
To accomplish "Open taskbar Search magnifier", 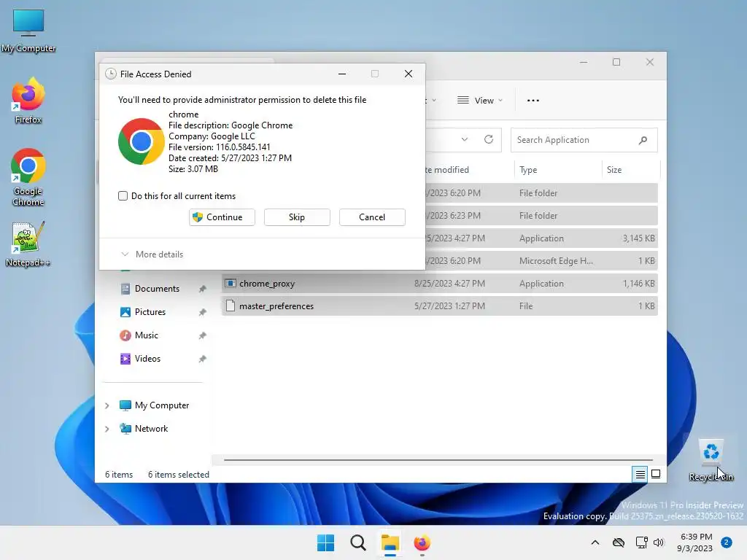I will coord(357,542).
